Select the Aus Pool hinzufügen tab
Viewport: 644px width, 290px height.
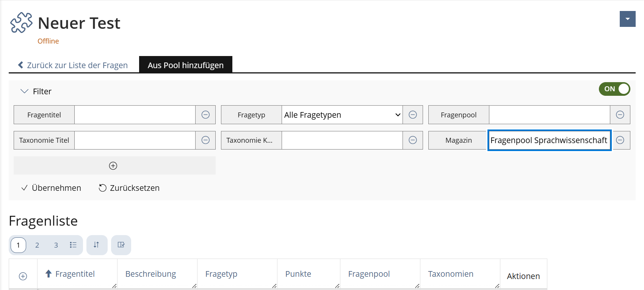point(186,65)
